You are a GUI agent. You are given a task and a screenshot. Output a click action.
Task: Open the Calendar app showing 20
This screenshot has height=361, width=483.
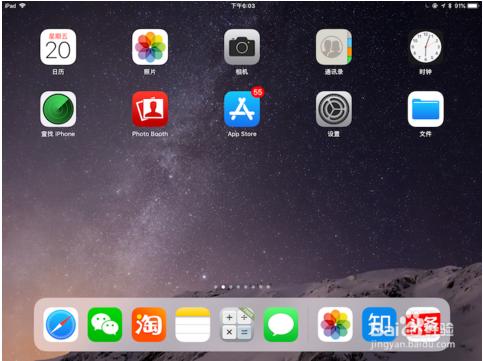pyautogui.click(x=58, y=47)
